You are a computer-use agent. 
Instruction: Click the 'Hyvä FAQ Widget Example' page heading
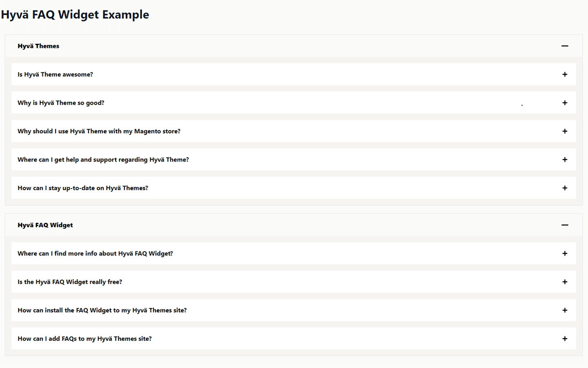75,15
